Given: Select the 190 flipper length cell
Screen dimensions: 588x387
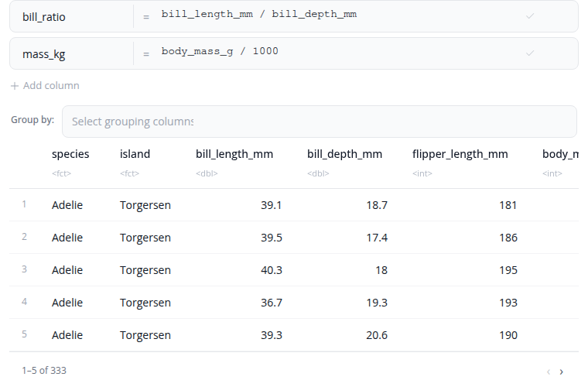Looking at the screenshot, I should [x=508, y=335].
